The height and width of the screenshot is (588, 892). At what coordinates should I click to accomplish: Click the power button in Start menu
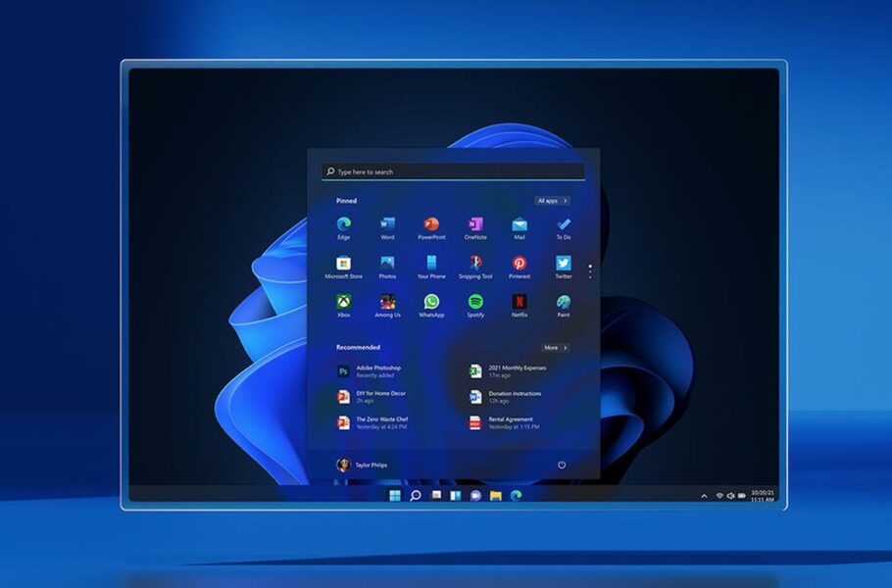[562, 465]
